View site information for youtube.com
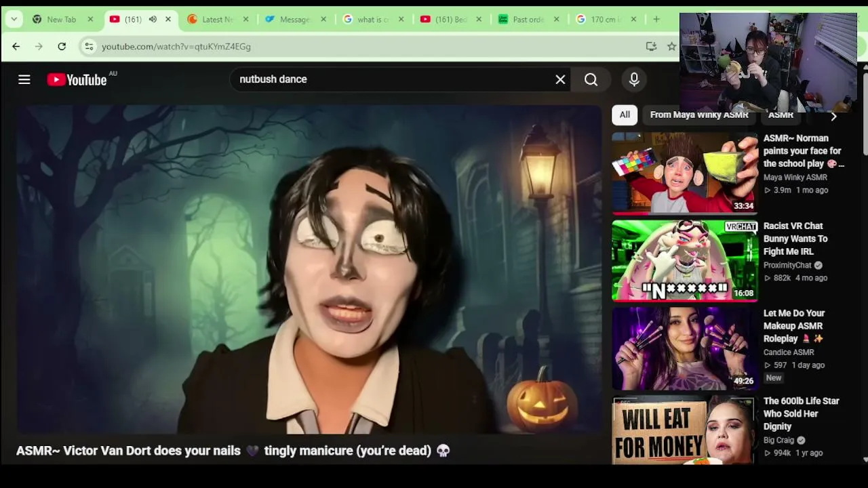The height and width of the screenshot is (488, 868). click(x=88, y=46)
